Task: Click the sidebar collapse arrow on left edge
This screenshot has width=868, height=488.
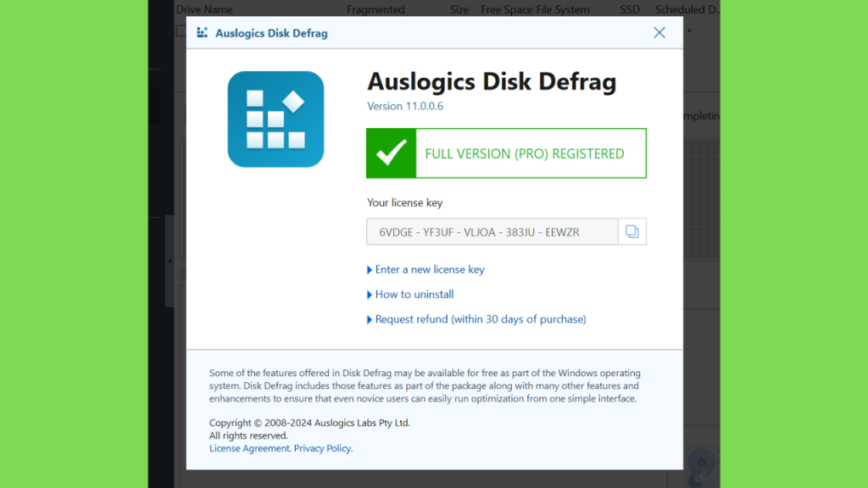Action: pyautogui.click(x=170, y=260)
